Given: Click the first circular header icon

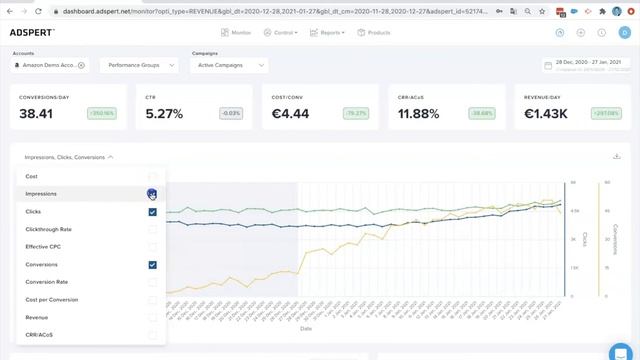Looking at the screenshot, I should 560,33.
